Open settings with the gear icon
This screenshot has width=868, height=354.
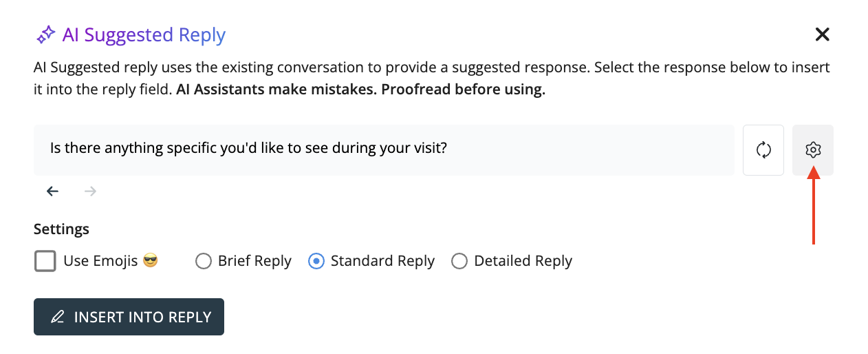click(x=813, y=150)
